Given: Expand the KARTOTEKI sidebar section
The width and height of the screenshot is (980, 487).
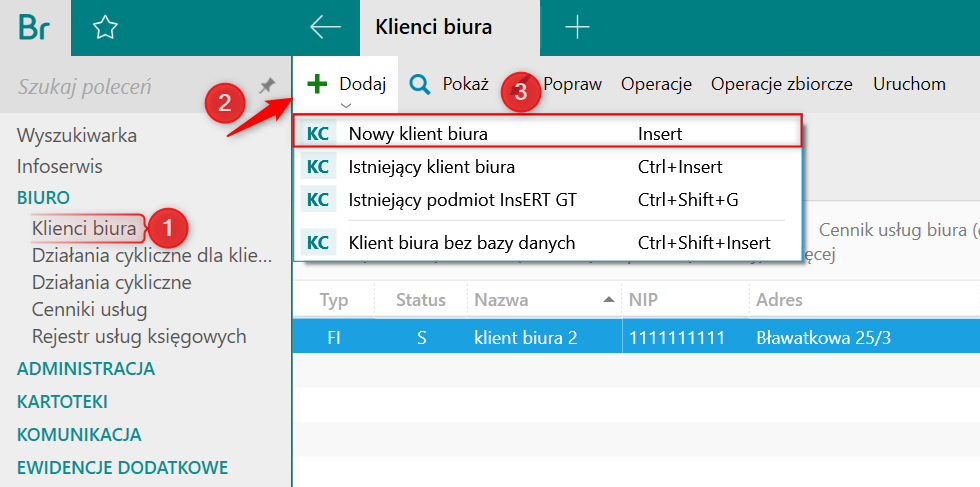Looking at the screenshot, I should 62,402.
